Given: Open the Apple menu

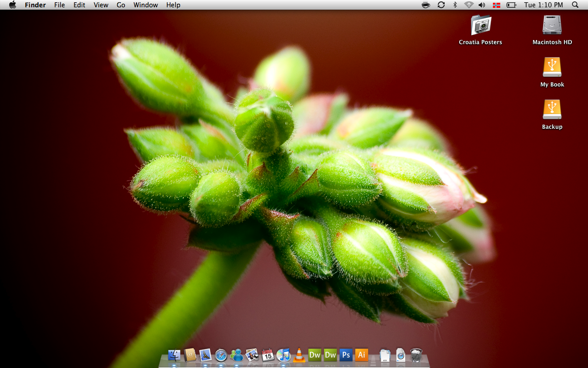Looking at the screenshot, I should tap(12, 5).
